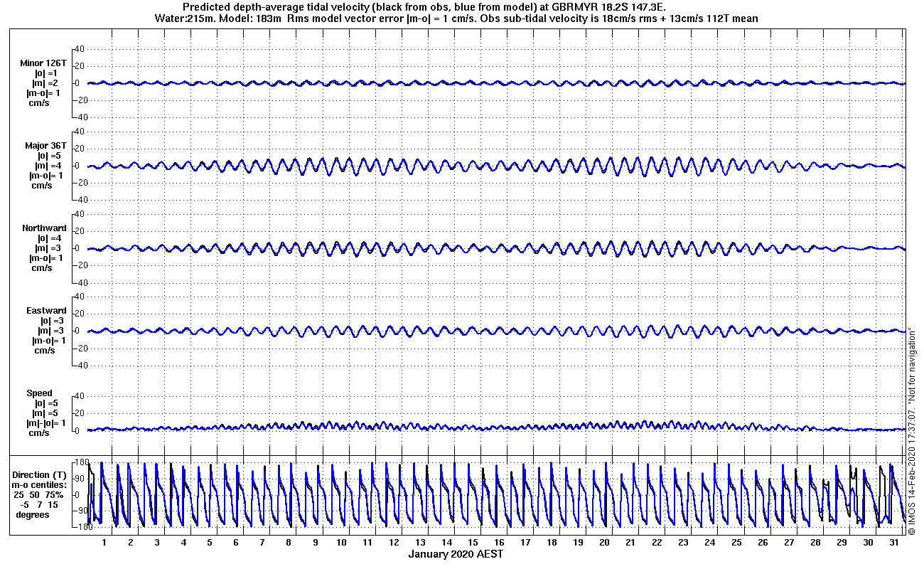Click day '31' on the January date axis

894,542
